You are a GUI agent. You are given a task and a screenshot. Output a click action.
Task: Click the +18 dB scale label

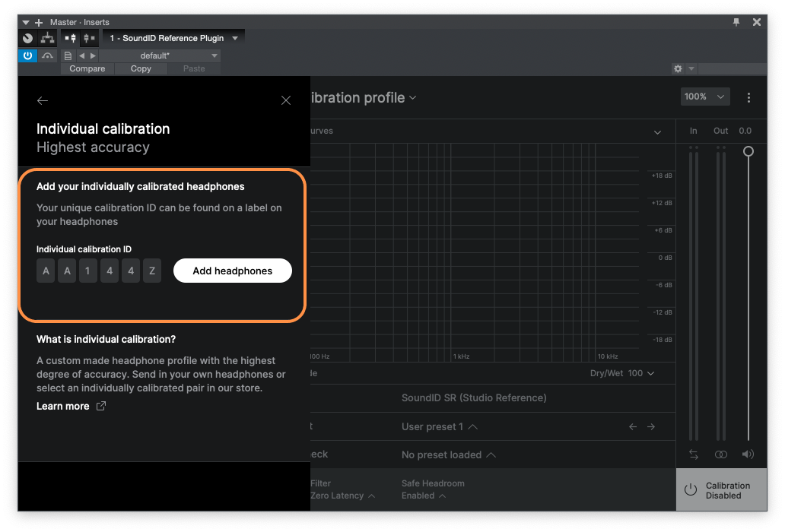661,176
